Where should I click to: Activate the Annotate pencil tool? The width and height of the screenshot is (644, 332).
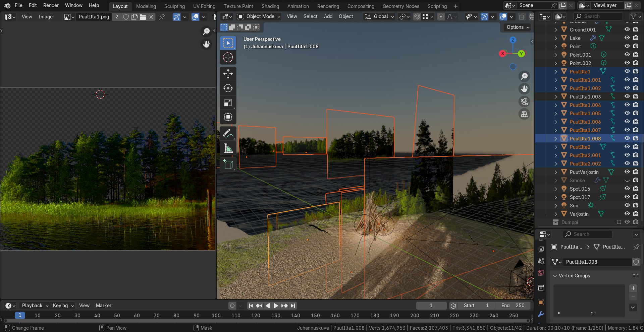(x=228, y=133)
